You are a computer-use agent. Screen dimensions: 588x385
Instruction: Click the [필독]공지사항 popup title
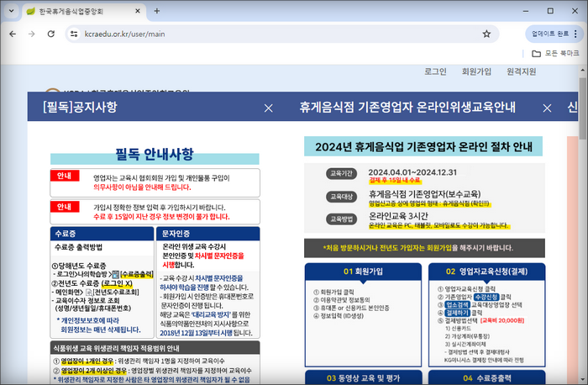point(80,107)
